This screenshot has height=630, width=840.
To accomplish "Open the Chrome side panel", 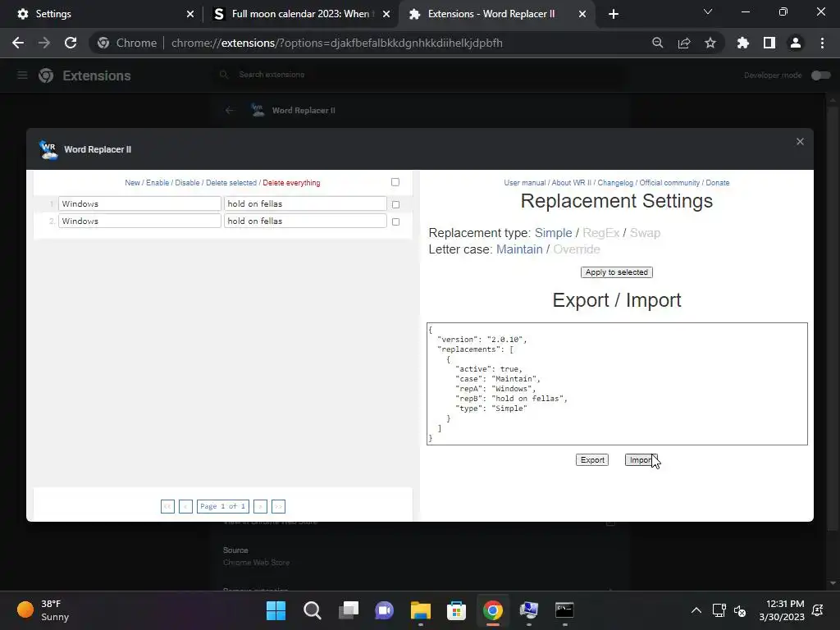I will [x=769, y=43].
